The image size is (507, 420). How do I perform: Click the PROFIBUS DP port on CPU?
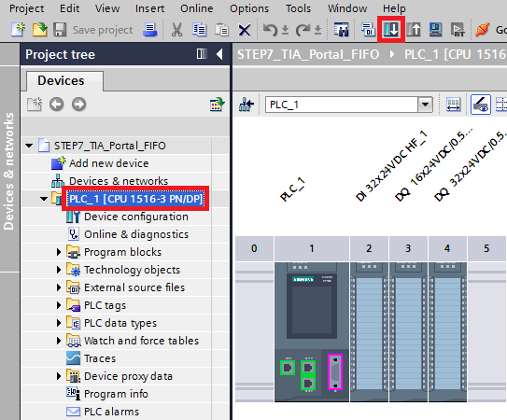click(x=335, y=371)
